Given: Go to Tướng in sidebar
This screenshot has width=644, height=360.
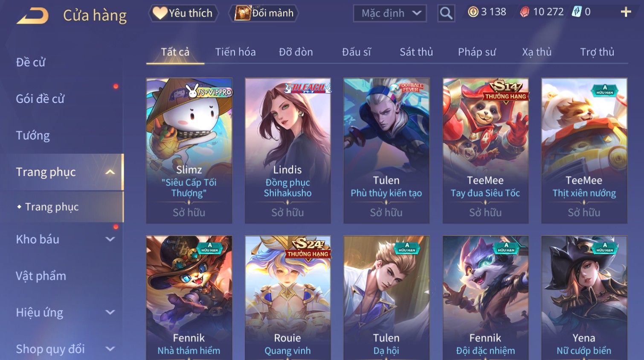Looking at the screenshot, I should click(33, 136).
